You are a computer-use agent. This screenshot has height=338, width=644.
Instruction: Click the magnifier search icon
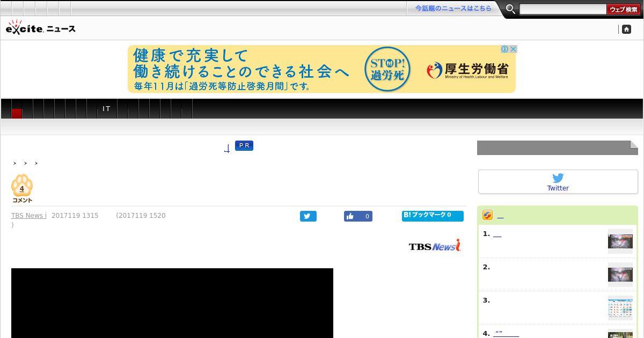point(510,9)
